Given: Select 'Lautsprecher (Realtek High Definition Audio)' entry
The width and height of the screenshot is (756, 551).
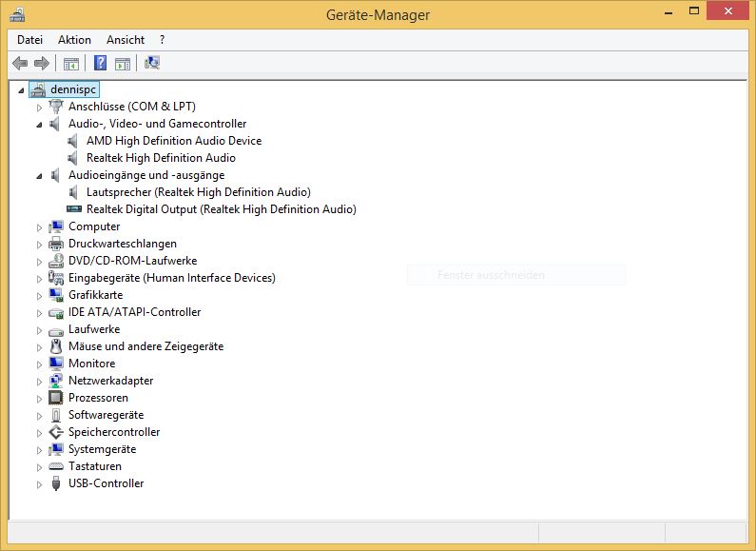Looking at the screenshot, I should [199, 192].
